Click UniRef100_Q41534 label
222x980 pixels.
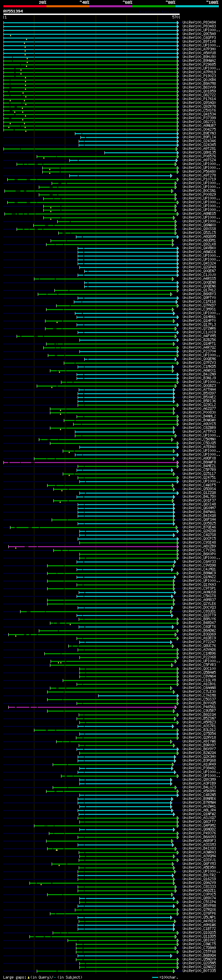click(199, 114)
